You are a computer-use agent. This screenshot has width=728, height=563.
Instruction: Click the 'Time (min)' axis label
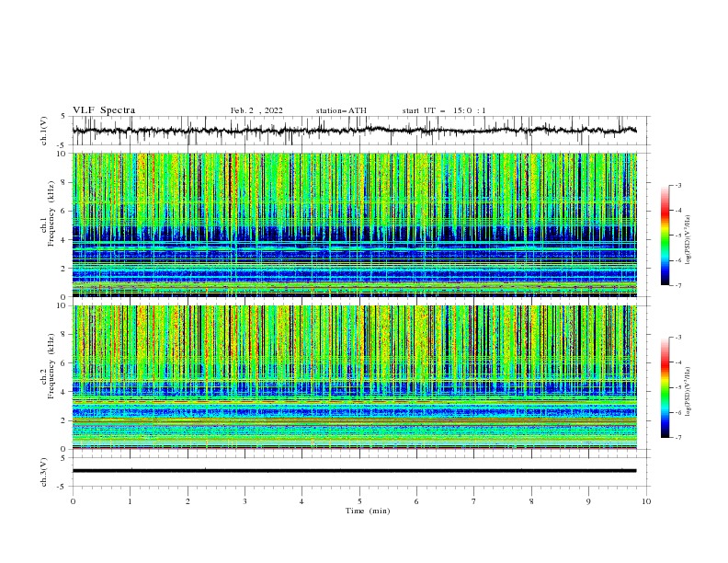[x=368, y=511]
